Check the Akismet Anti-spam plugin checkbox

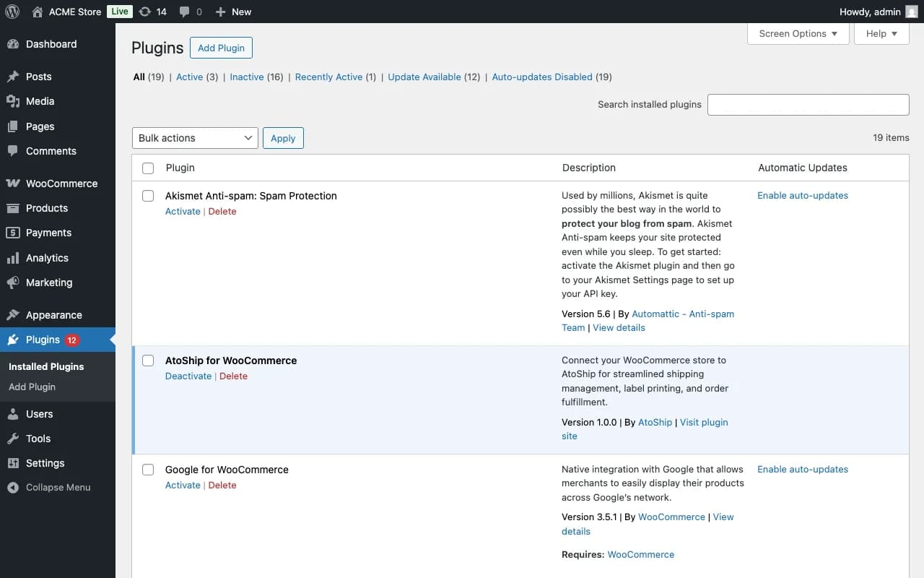tap(148, 196)
